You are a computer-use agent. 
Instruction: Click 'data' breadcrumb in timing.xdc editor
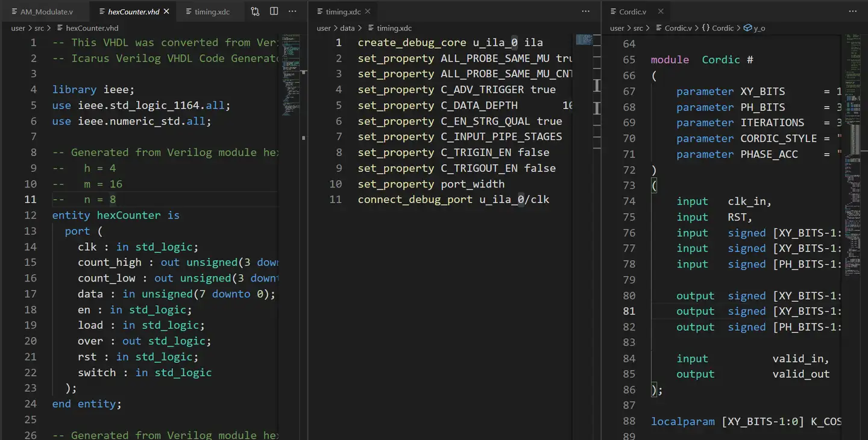point(347,28)
